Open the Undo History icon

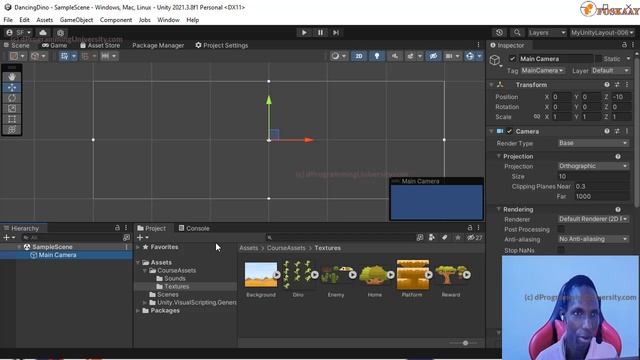coord(499,33)
